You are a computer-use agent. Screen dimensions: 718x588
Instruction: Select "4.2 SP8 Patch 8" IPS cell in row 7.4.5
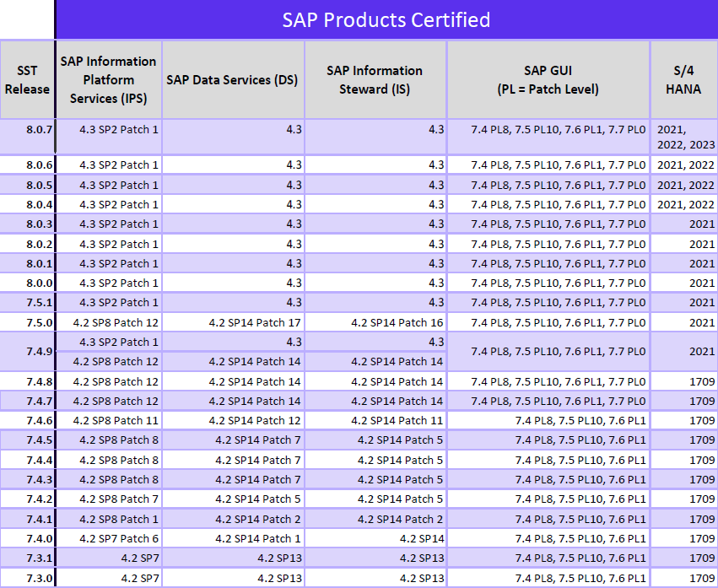point(109,440)
